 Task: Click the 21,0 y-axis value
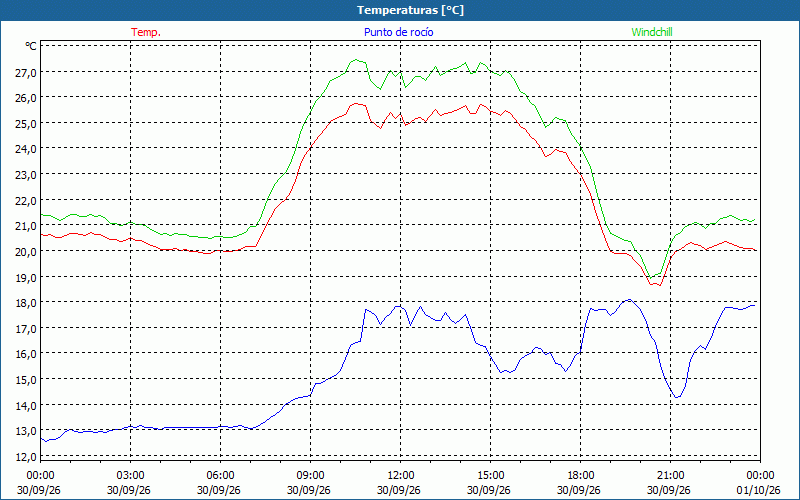pyautogui.click(x=26, y=226)
